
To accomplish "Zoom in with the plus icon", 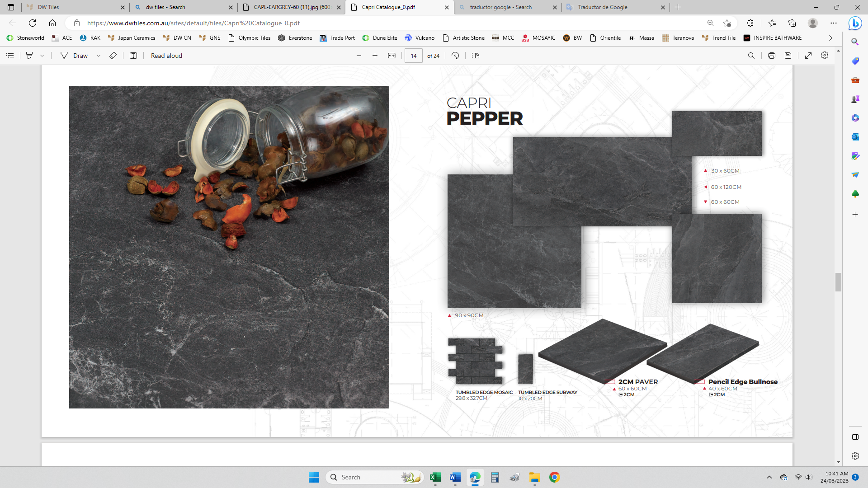I will pyautogui.click(x=375, y=56).
